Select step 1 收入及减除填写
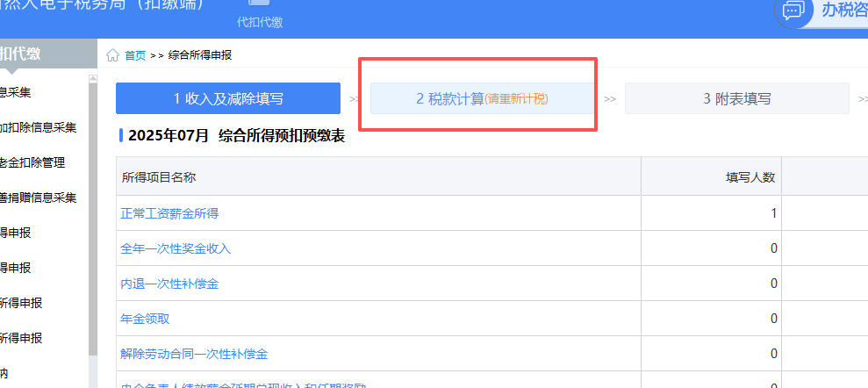868x388 pixels. click(227, 98)
